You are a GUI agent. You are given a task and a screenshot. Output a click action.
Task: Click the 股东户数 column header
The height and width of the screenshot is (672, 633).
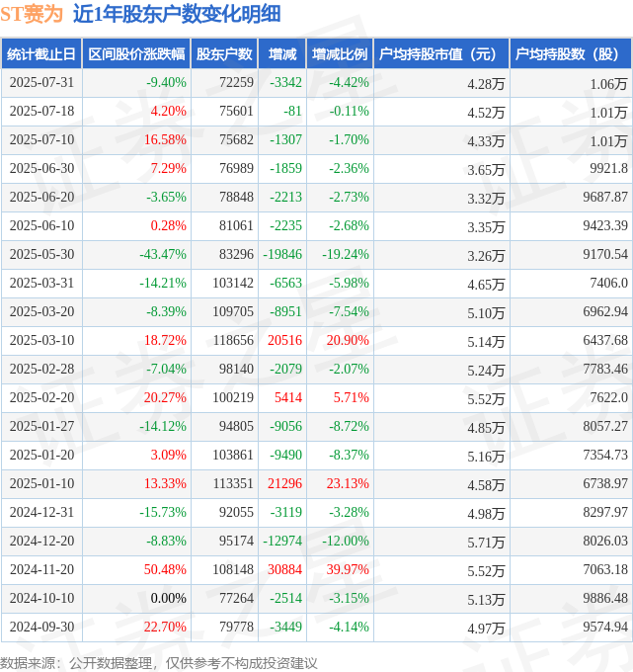pyautogui.click(x=224, y=54)
